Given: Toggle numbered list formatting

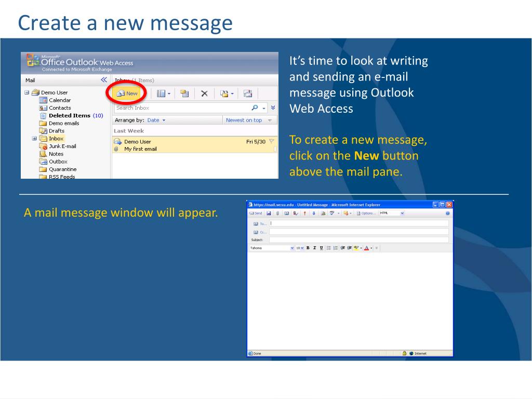Looking at the screenshot, I should 336,248.
